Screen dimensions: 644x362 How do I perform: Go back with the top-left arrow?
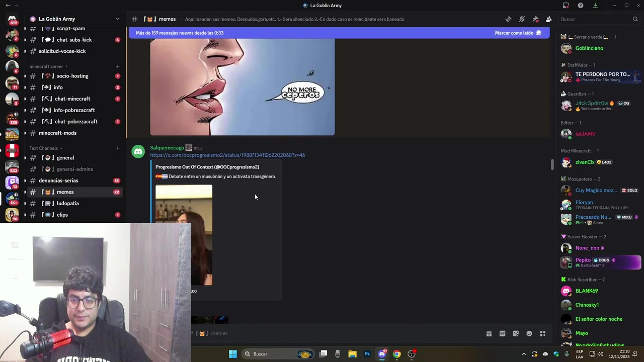[x=8, y=6]
